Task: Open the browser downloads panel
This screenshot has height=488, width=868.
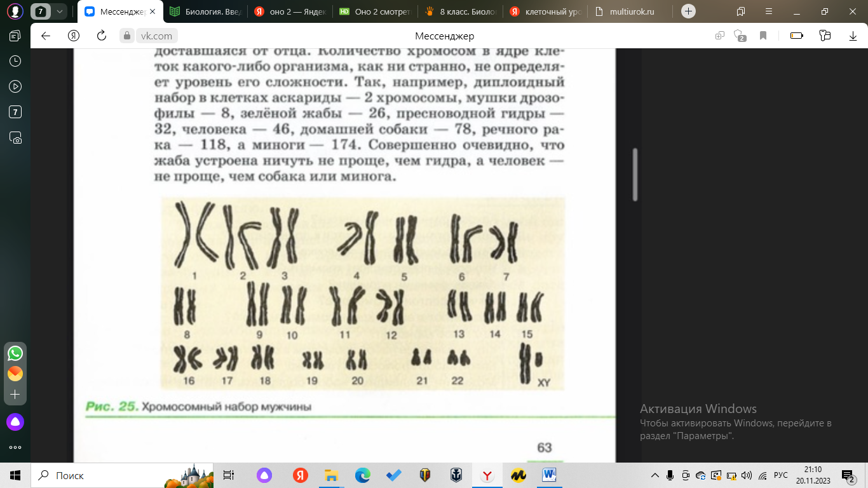Action: click(853, 36)
